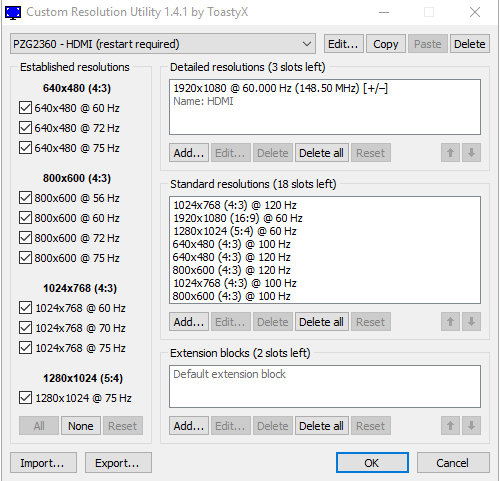Select 640x480 (4:3) @ 120 Hz entry
The image size is (500, 481).
pos(231,257)
